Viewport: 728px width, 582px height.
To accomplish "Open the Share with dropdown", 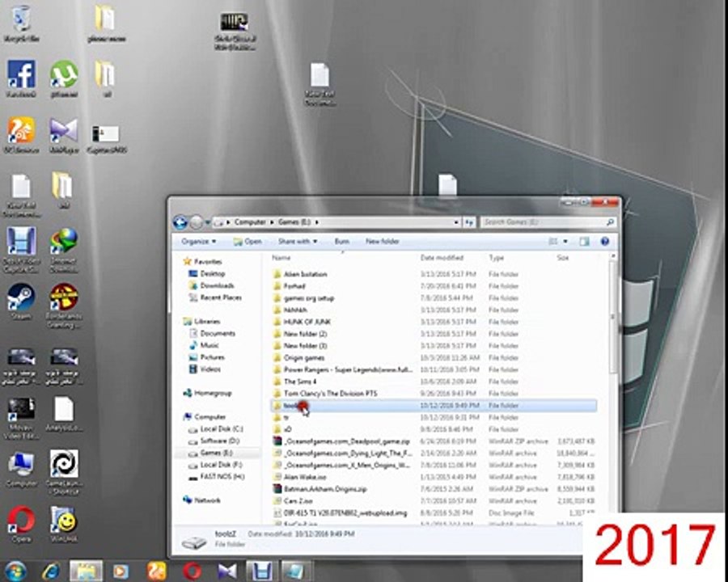I will (298, 242).
